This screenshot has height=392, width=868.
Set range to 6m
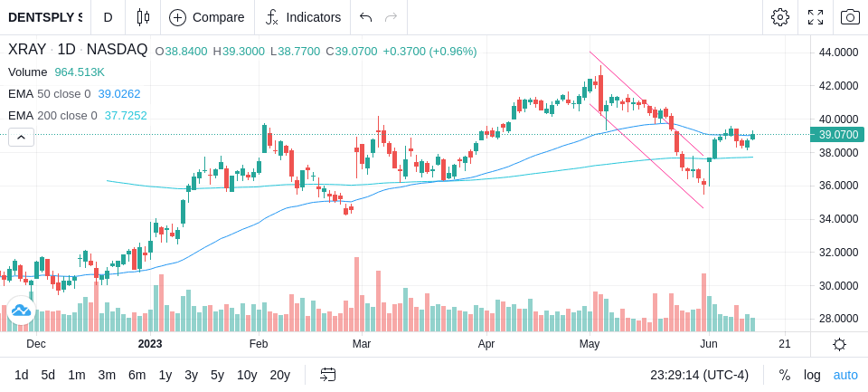137,376
